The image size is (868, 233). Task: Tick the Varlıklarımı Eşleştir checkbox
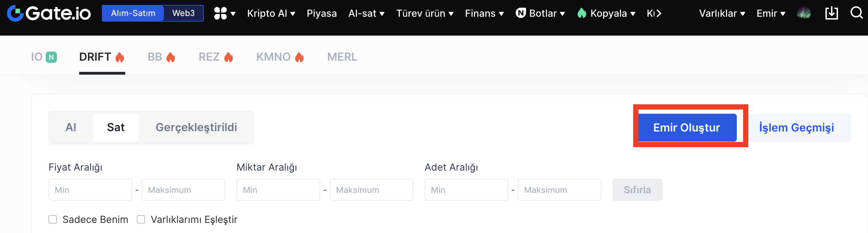point(141,219)
